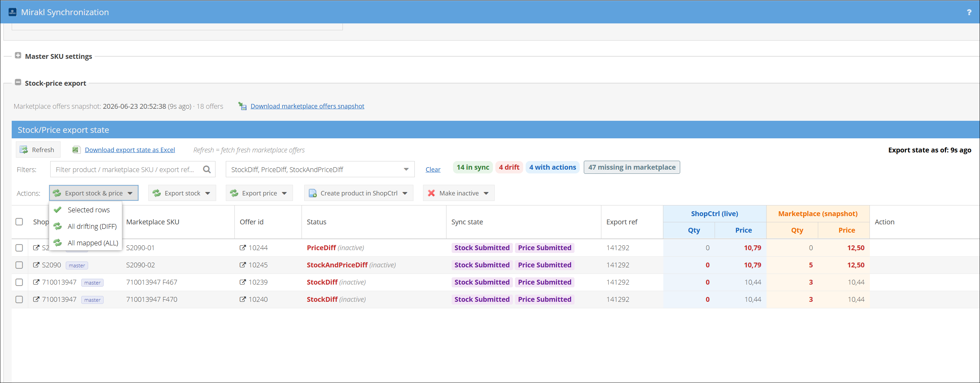980x383 pixels.
Task: Open the Export price dropdown
Action: (259, 193)
